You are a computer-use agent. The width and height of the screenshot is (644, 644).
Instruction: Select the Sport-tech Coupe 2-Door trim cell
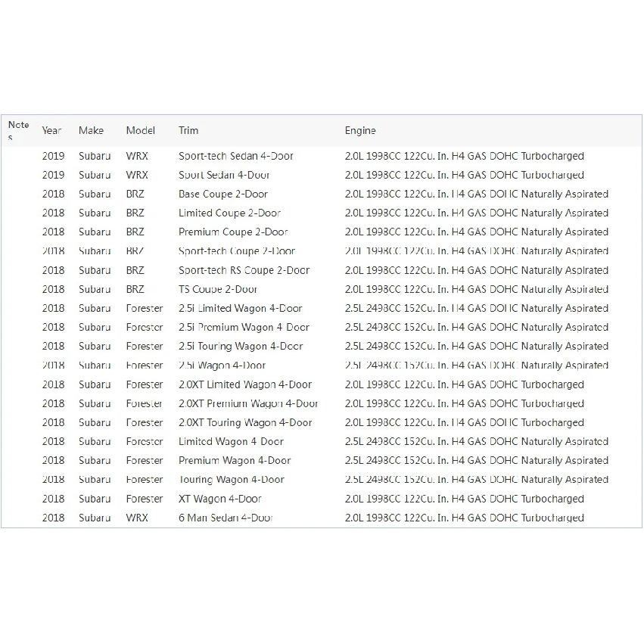point(237,251)
